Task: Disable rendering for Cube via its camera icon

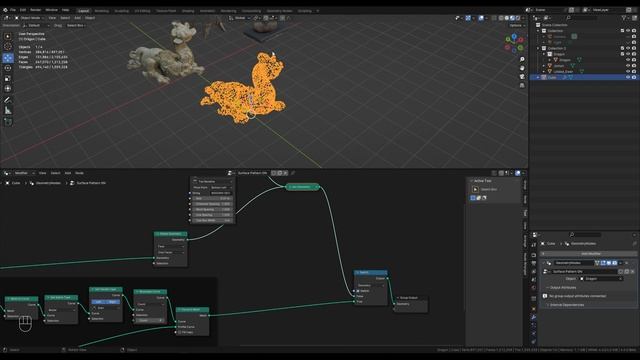Action: (x=634, y=77)
